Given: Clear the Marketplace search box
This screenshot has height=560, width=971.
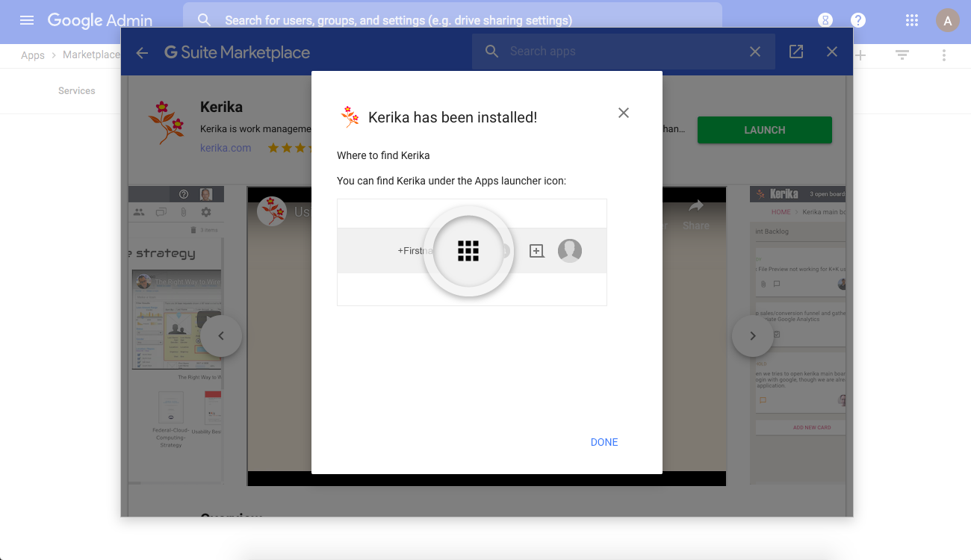Looking at the screenshot, I should (755, 52).
